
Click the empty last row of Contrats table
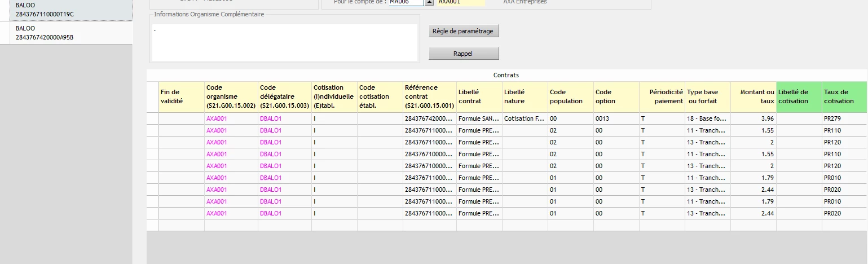(506, 225)
